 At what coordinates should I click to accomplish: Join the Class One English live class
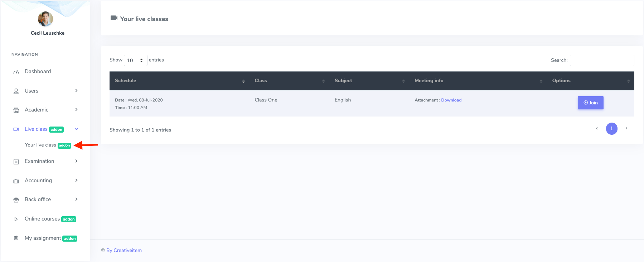(x=590, y=103)
